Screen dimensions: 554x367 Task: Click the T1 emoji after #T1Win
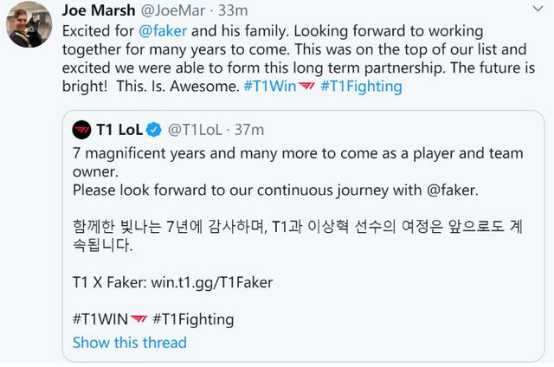click(306, 86)
